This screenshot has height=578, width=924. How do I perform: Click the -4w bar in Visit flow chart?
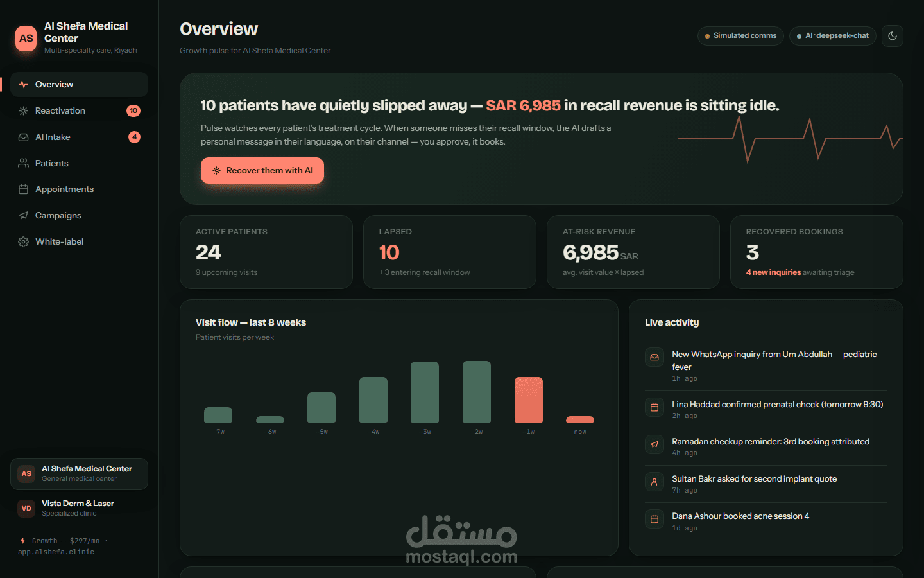(373, 399)
